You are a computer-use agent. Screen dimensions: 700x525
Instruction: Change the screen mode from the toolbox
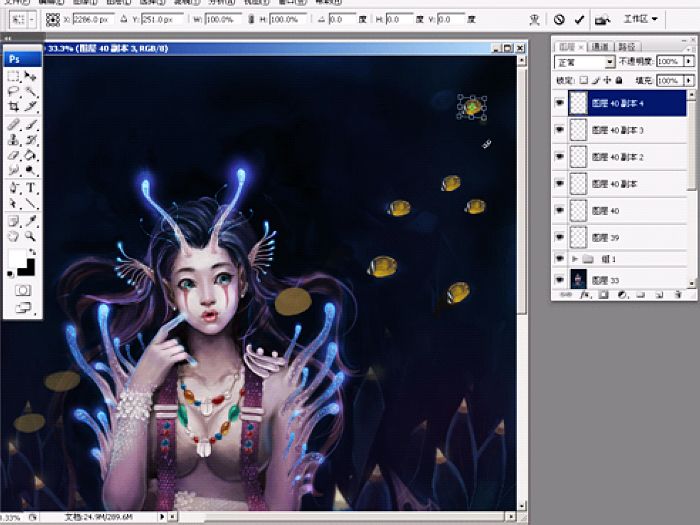point(23,308)
